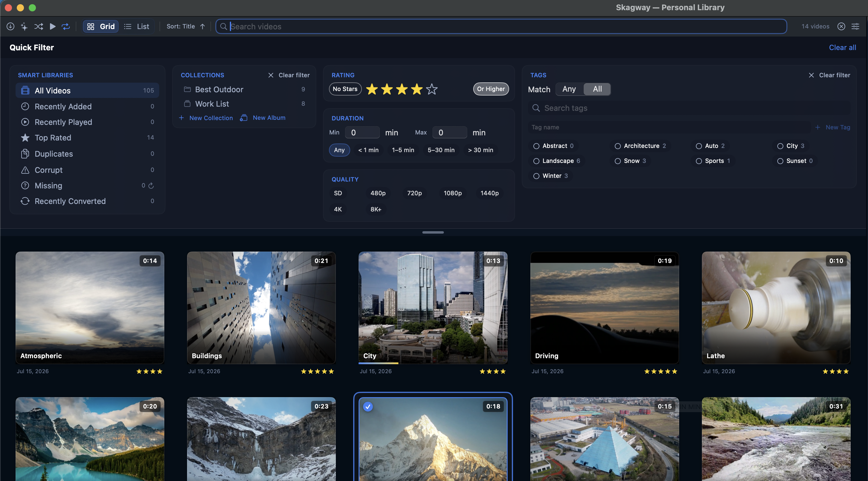Select the Architecture tag radio

[618, 146]
